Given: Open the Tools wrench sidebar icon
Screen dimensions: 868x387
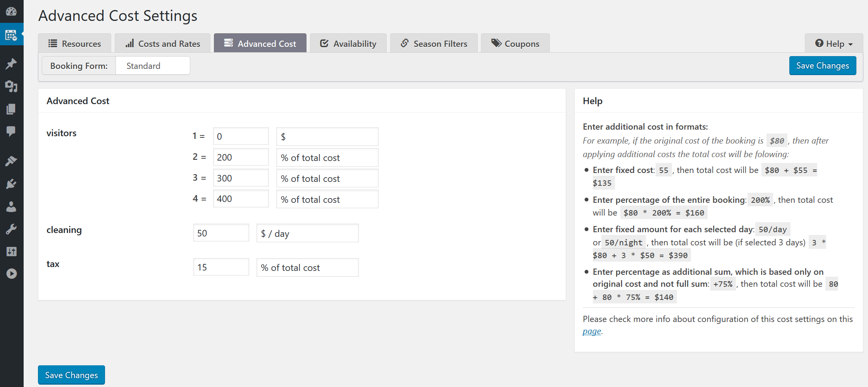Looking at the screenshot, I should [x=11, y=229].
